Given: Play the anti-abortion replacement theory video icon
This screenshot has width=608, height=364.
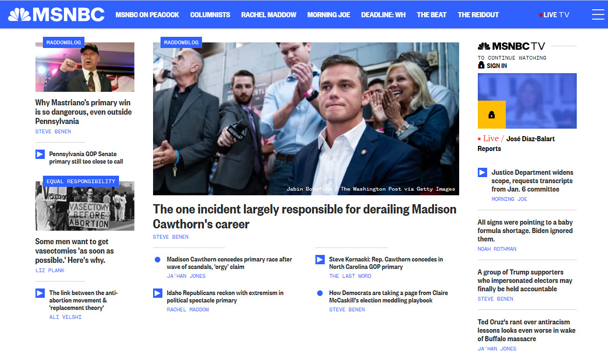Looking at the screenshot, I should 40,293.
